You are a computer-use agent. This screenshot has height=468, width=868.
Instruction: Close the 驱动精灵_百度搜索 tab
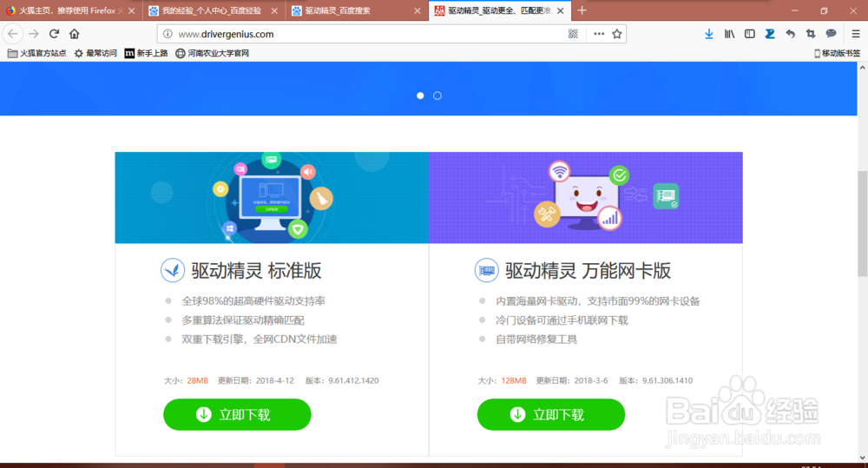click(417, 10)
